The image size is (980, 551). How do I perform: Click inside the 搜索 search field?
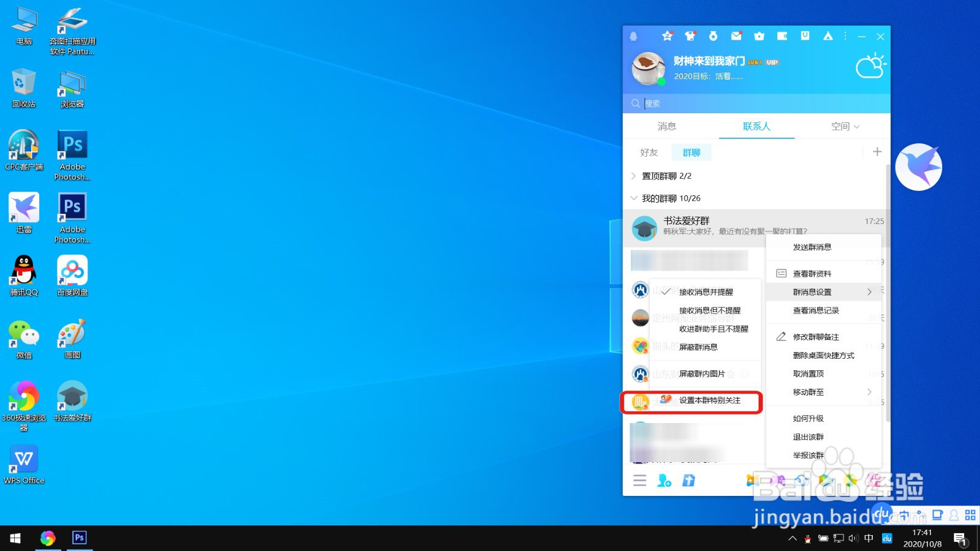756,103
